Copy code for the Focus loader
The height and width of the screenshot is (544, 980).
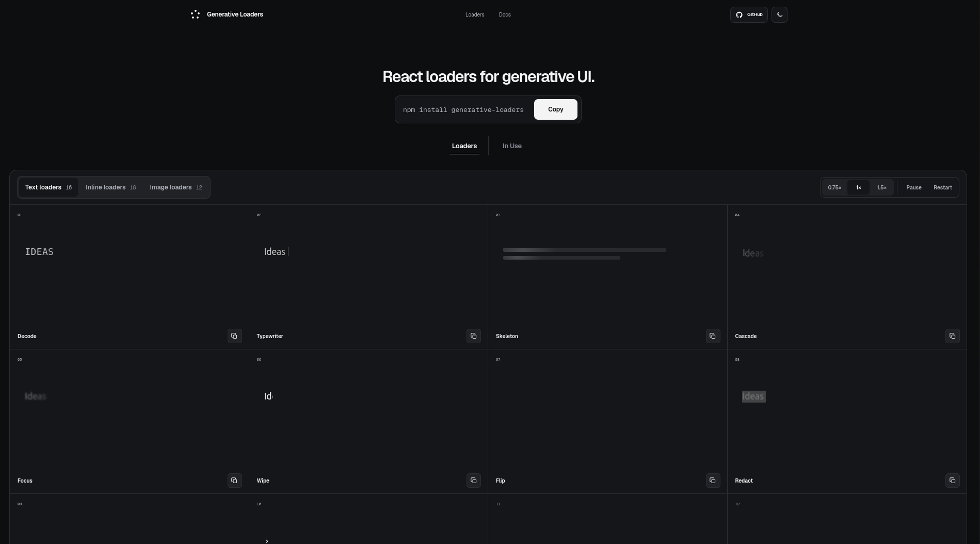click(234, 481)
